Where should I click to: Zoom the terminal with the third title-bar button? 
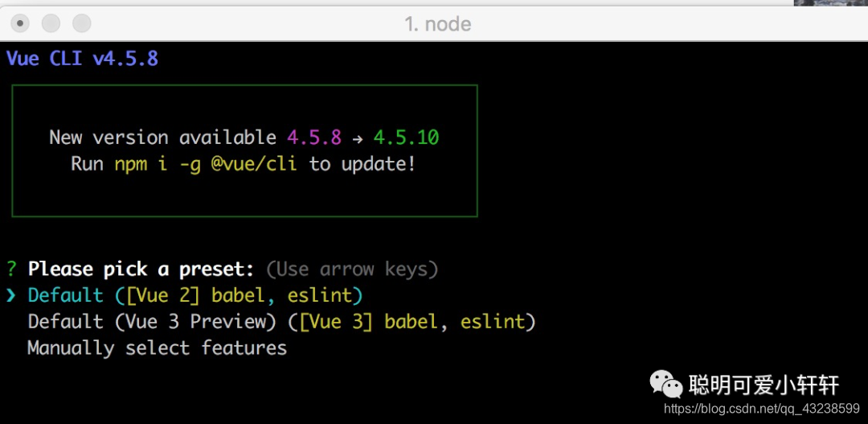click(x=82, y=23)
